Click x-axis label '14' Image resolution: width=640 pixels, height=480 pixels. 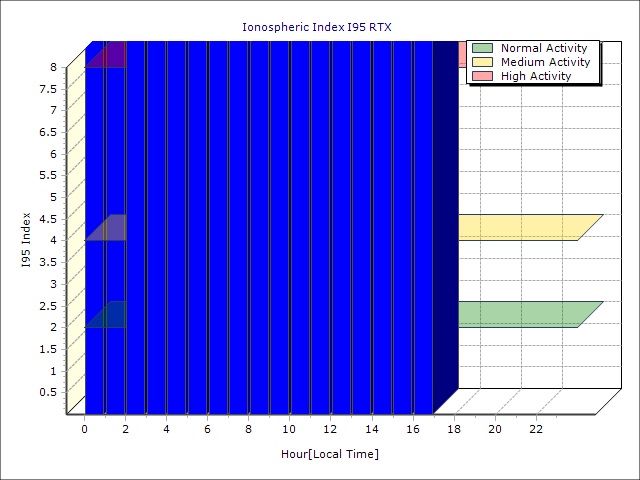(x=372, y=429)
